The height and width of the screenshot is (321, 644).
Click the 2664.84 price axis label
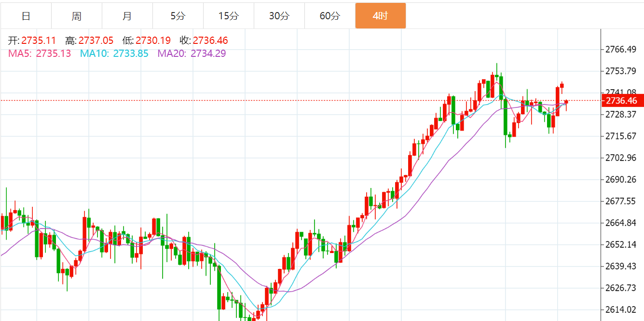(x=621, y=223)
